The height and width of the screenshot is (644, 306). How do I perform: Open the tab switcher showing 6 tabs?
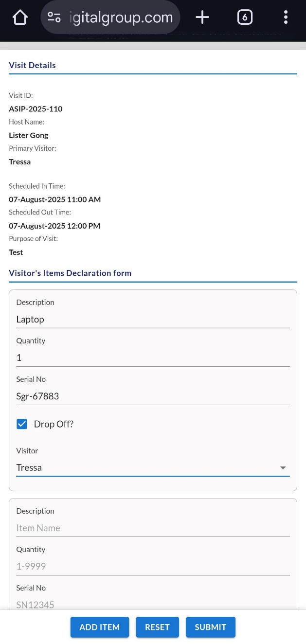[x=245, y=18]
